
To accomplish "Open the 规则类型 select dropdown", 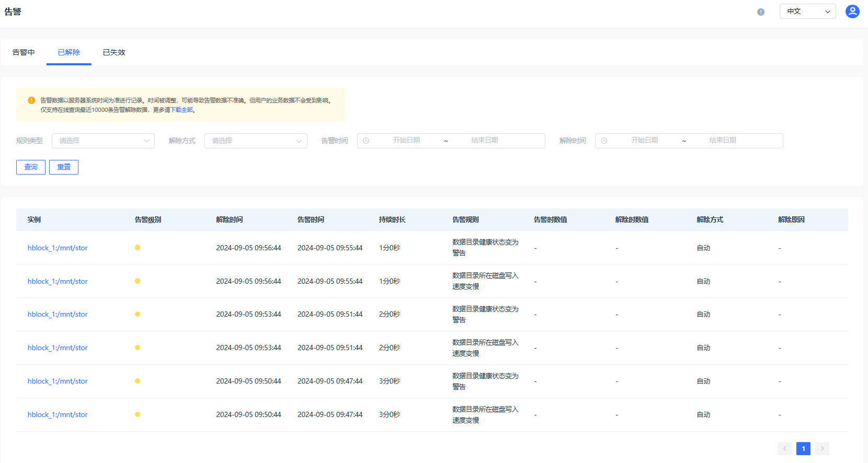I will click(103, 141).
